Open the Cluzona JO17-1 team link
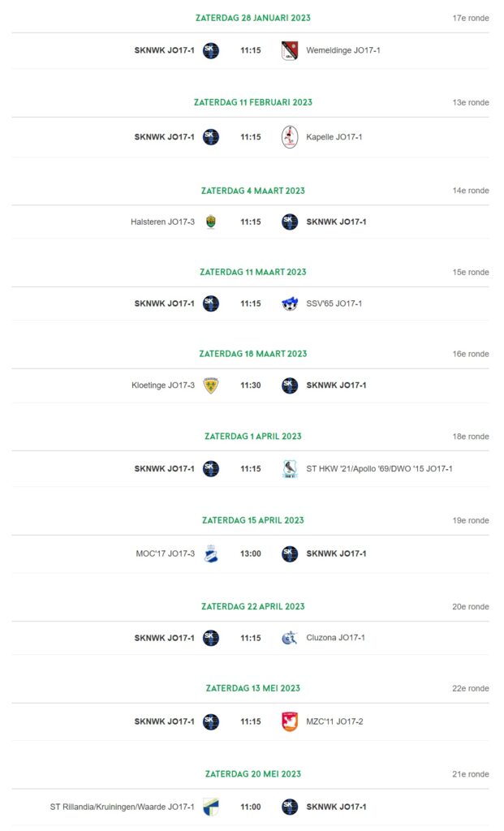 tap(335, 638)
